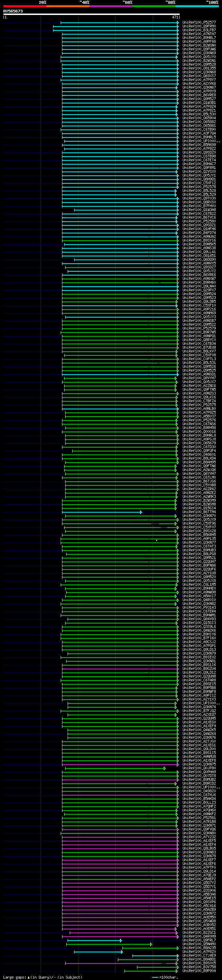Select the UniRef100_A7Y232 label
The width and height of the screenshot is (222, 980).
tap(199, 837)
